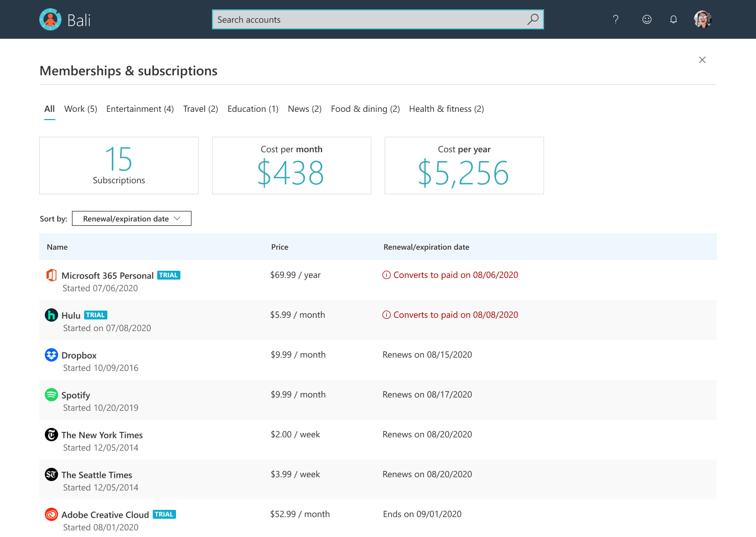Click the feedback smiley icon
The width and height of the screenshot is (756, 537).
[x=646, y=19]
